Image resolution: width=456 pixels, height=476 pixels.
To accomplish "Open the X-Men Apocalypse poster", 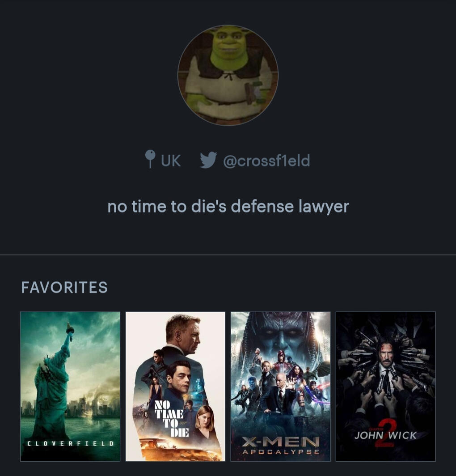I will 281,387.
